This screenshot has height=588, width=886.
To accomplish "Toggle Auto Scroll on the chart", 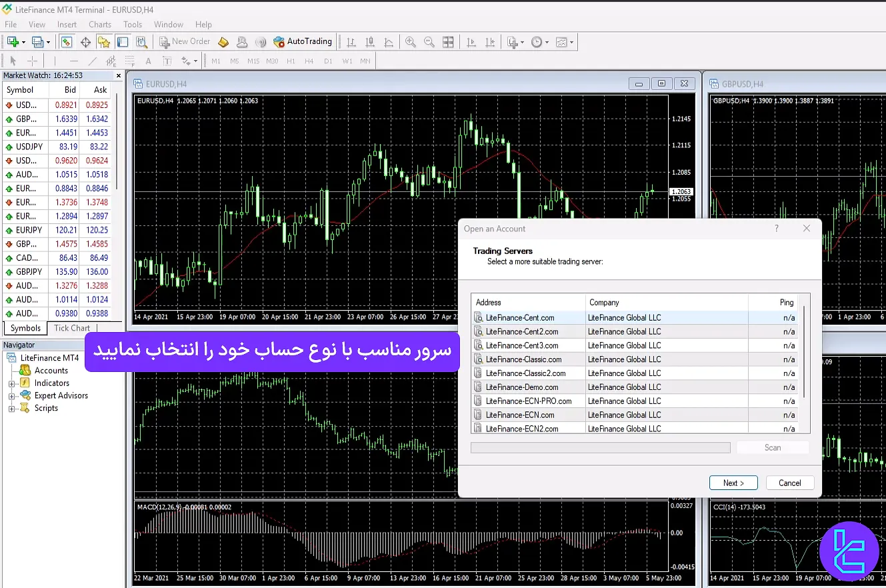I will point(471,41).
